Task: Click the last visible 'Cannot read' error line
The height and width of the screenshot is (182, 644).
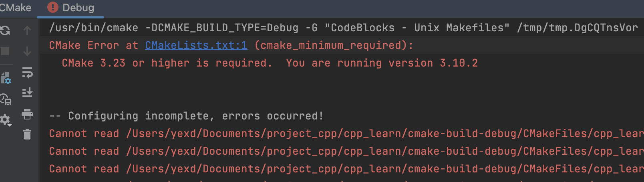Action: tap(346, 169)
